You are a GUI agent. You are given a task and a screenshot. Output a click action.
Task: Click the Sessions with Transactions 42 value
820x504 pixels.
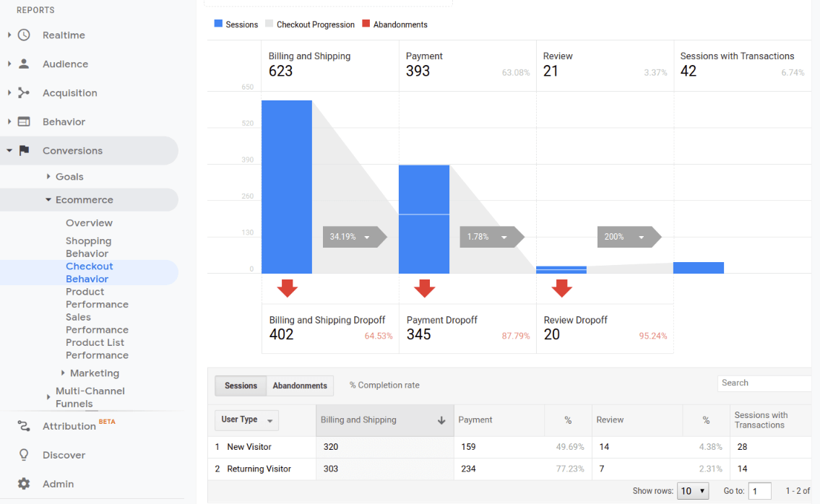(x=689, y=71)
